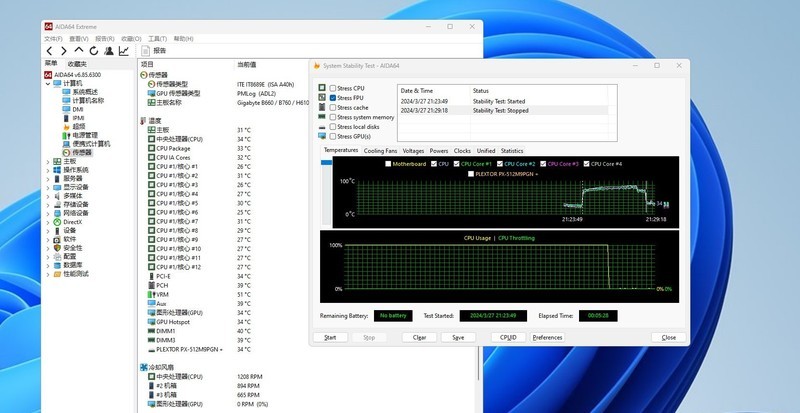Click the user profile icon in toolbar
Viewport: 800px width, 413px height.
109,50
